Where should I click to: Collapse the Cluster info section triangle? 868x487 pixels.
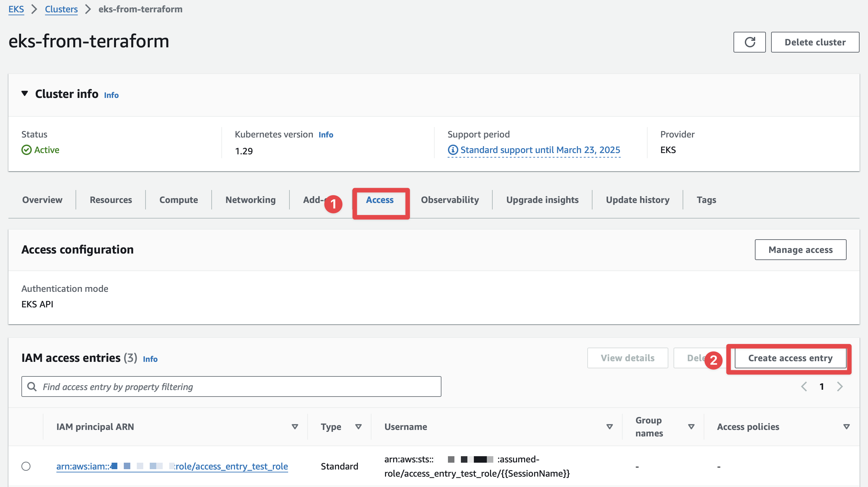point(25,93)
